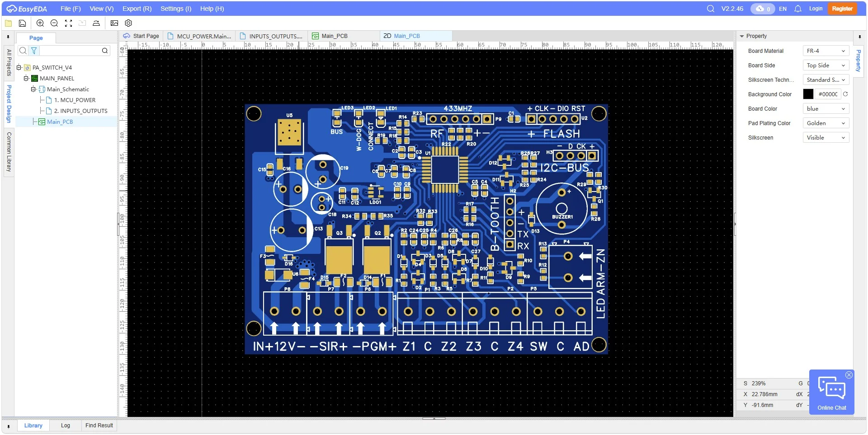Open a new project via folder icon

click(8, 23)
